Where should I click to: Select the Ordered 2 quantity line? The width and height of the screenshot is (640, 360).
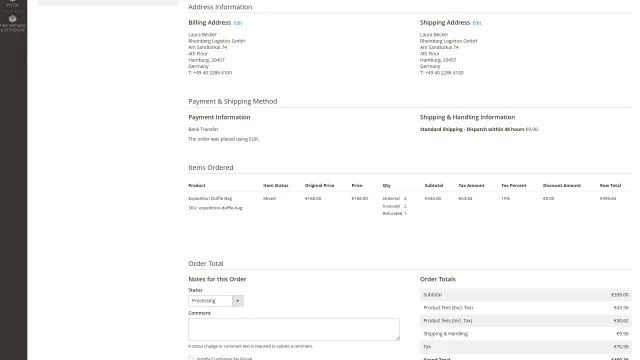click(x=394, y=198)
